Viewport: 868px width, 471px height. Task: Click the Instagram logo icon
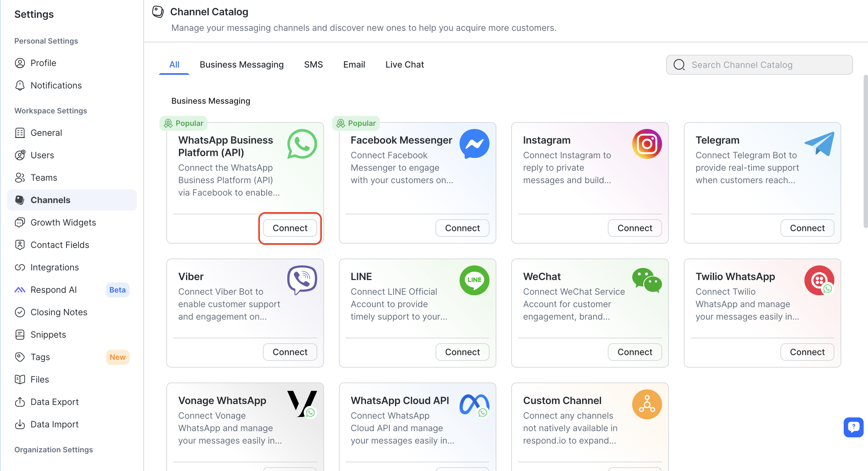646,144
